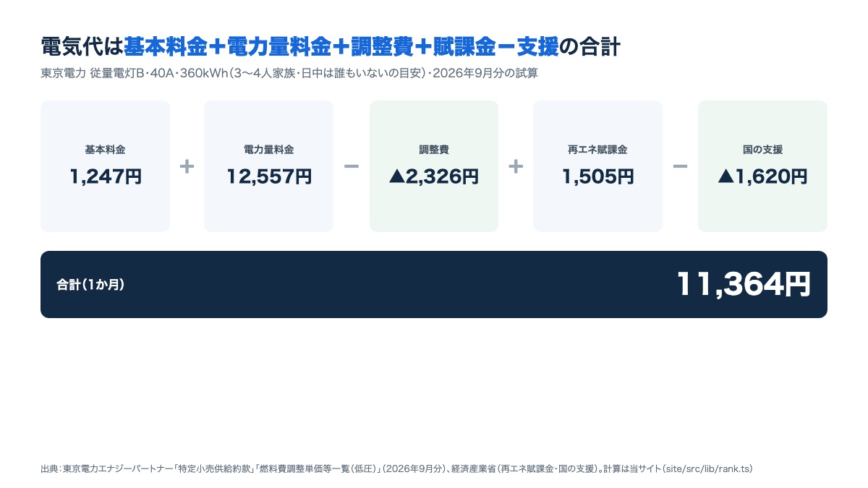Select the 再エネ賦課金 1,505円 card
Viewport: 868px width, 488px height.
597,166
